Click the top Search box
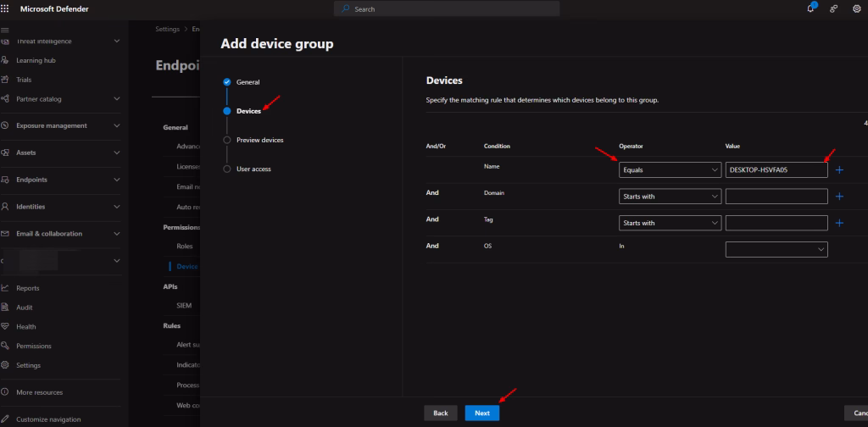Viewport: 868px width, 427px height. (x=447, y=8)
